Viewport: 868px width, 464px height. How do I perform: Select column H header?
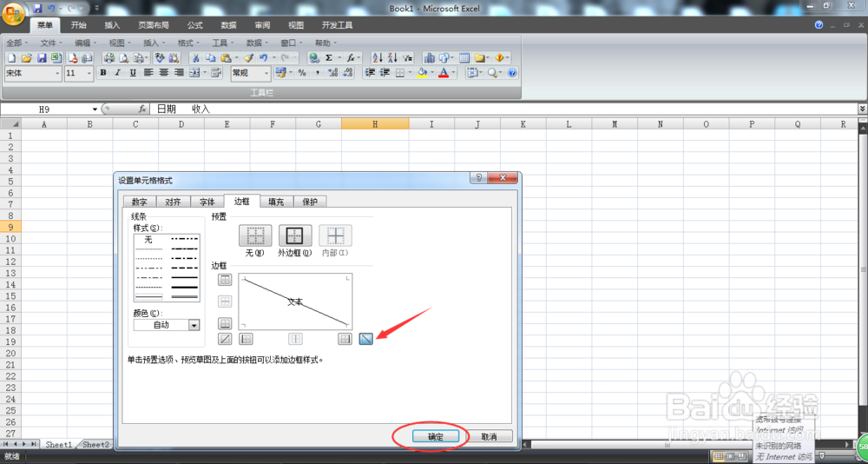375,124
